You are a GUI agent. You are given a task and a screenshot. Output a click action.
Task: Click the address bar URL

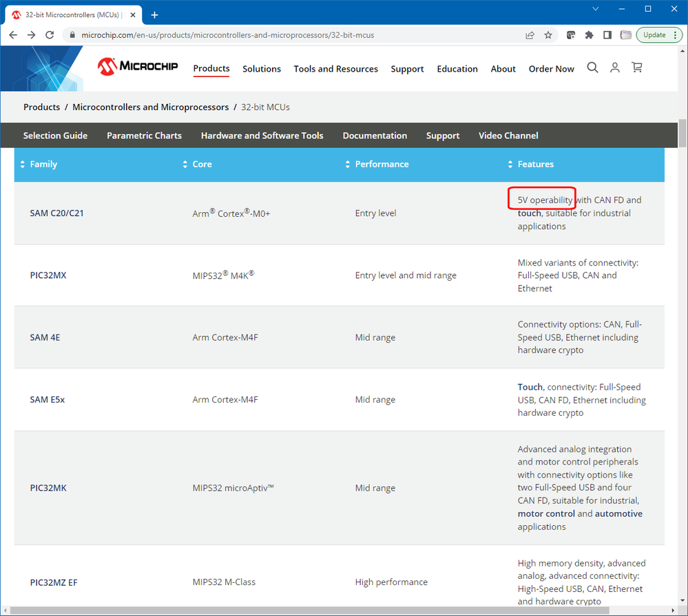coord(228,35)
